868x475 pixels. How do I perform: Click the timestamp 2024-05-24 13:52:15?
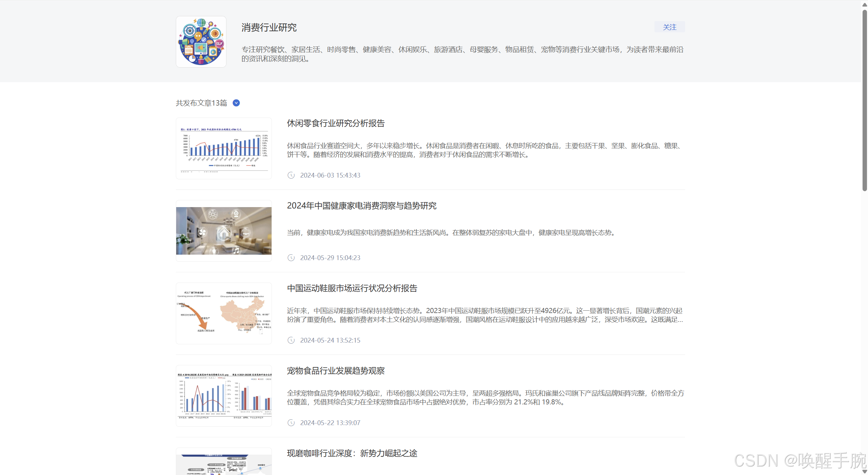330,340
